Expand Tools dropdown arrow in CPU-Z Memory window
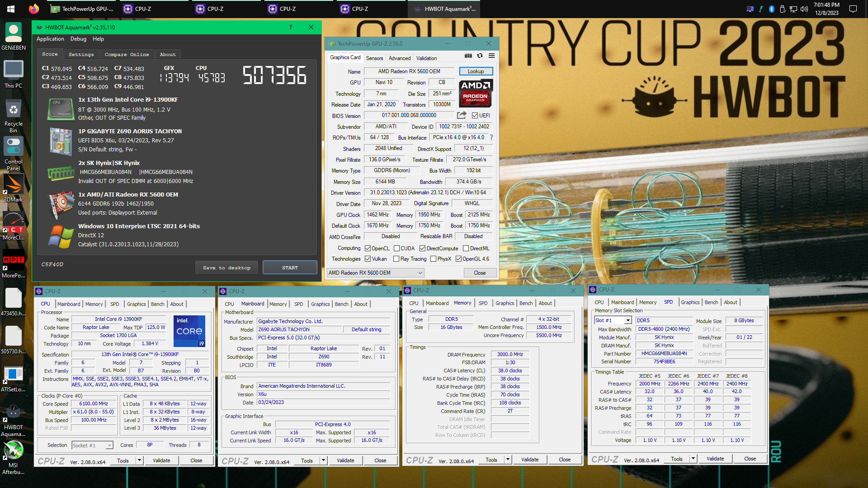Screen dimensions: 868x488 508,460
